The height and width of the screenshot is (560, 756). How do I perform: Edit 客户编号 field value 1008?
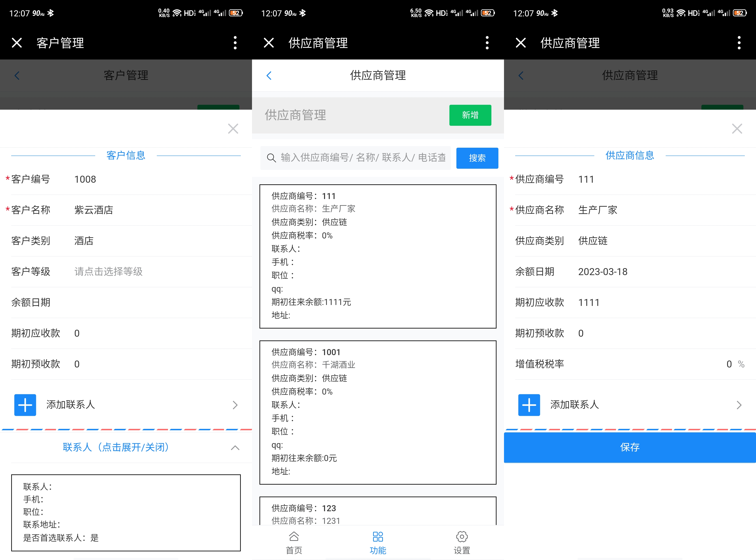(x=85, y=179)
